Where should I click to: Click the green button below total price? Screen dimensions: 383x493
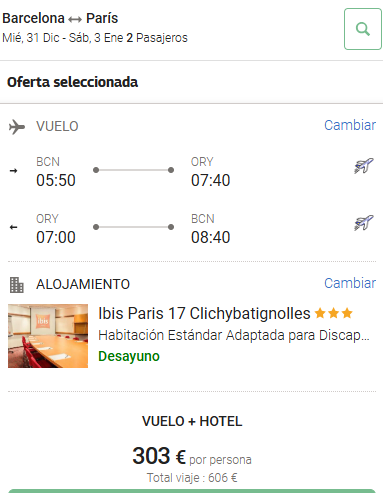tap(192, 491)
